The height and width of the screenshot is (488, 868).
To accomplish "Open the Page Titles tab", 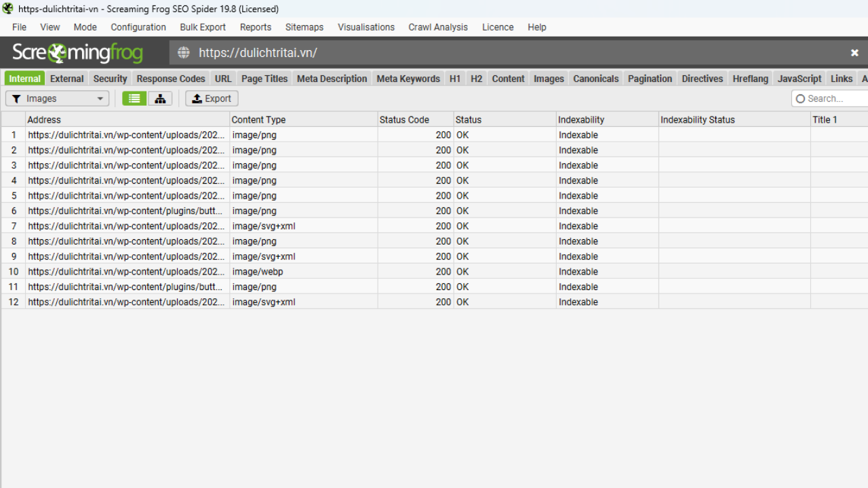I will pyautogui.click(x=264, y=79).
